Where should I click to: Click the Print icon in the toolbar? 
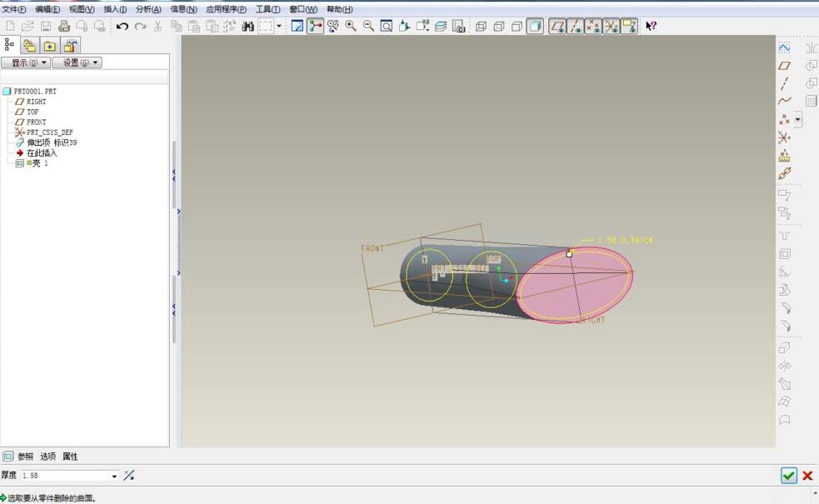[x=64, y=26]
